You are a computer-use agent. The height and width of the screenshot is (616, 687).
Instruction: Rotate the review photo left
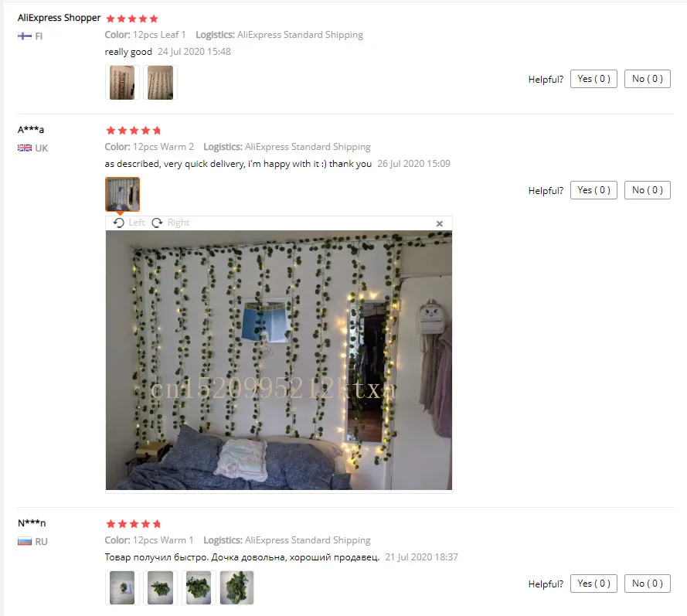tap(129, 223)
